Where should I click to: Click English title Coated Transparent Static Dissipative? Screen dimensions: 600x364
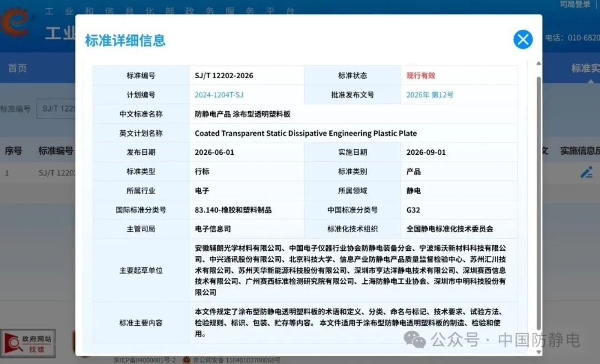point(306,133)
